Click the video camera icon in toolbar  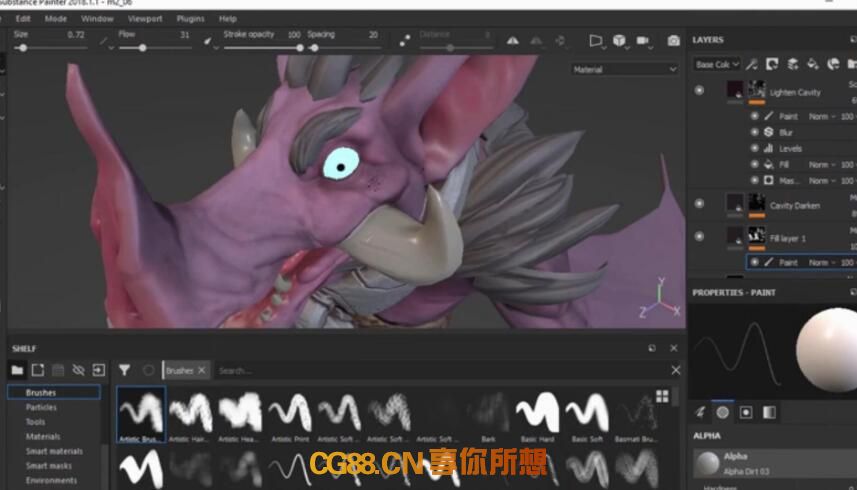click(x=643, y=40)
